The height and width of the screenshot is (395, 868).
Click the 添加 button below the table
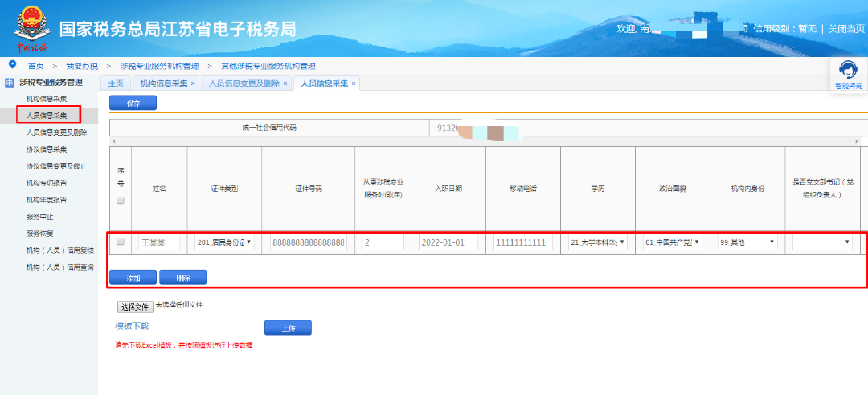pos(133,278)
